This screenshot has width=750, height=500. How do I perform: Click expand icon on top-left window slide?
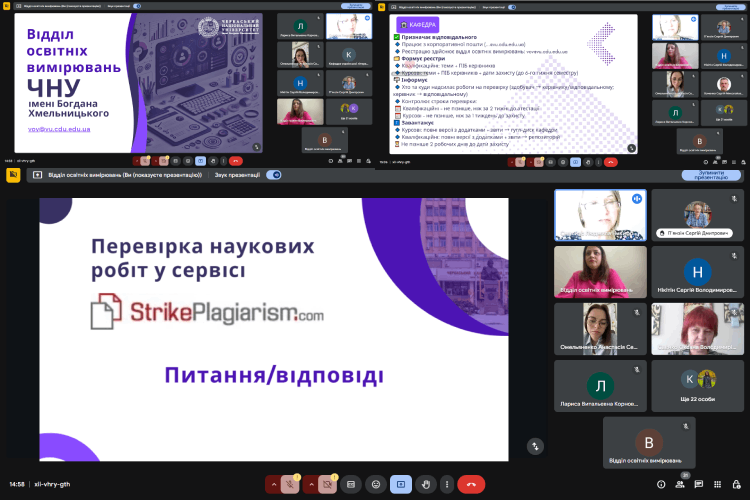(x=256, y=147)
